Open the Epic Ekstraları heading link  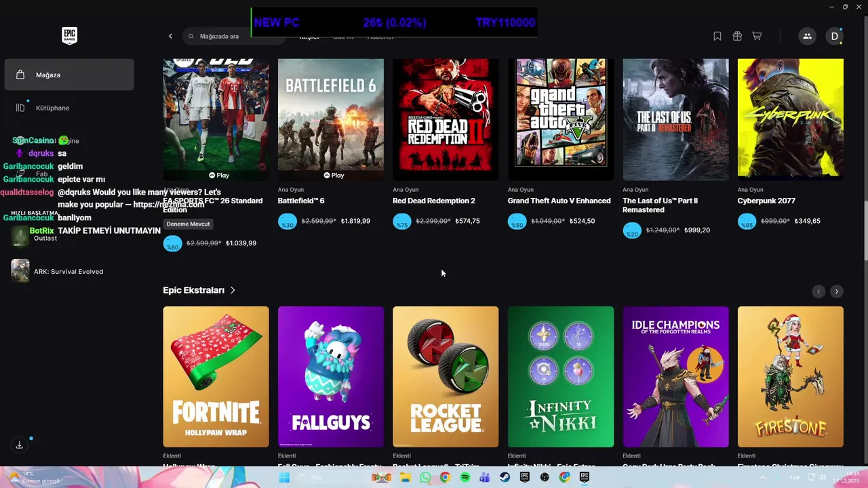(x=193, y=290)
